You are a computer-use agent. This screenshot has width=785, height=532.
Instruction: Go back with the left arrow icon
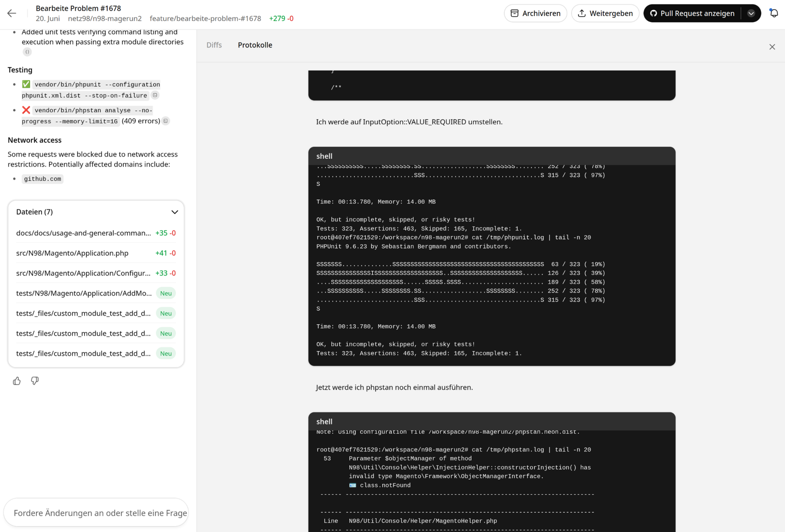12,13
